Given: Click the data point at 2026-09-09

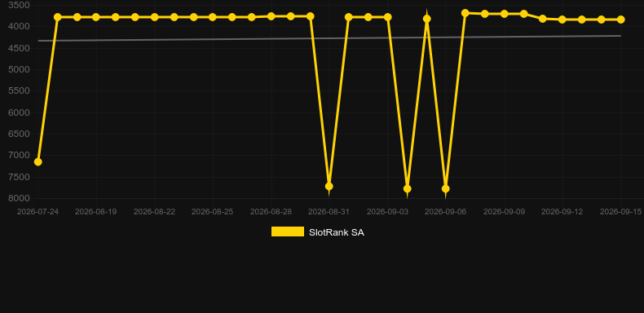Looking at the screenshot, I should click(505, 14).
